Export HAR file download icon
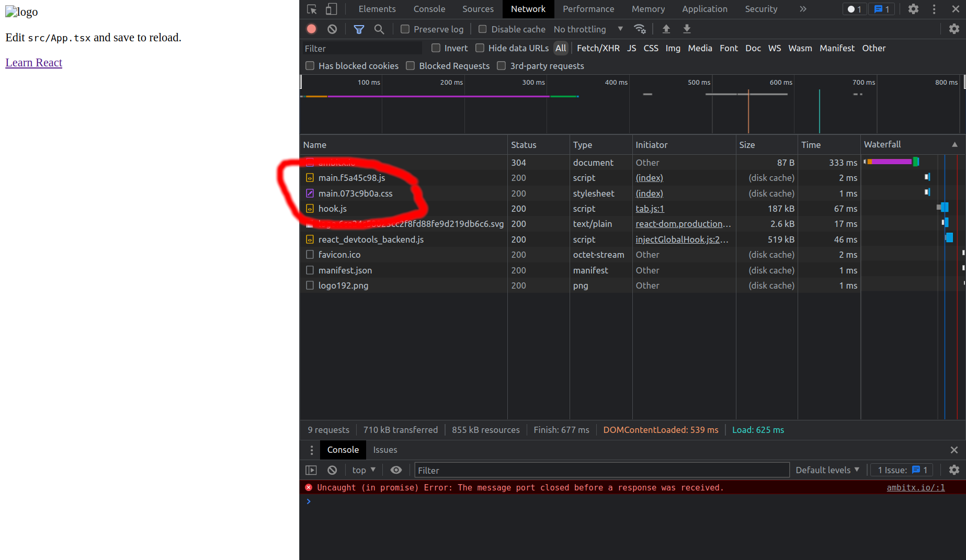This screenshot has width=966, height=560. (x=687, y=29)
